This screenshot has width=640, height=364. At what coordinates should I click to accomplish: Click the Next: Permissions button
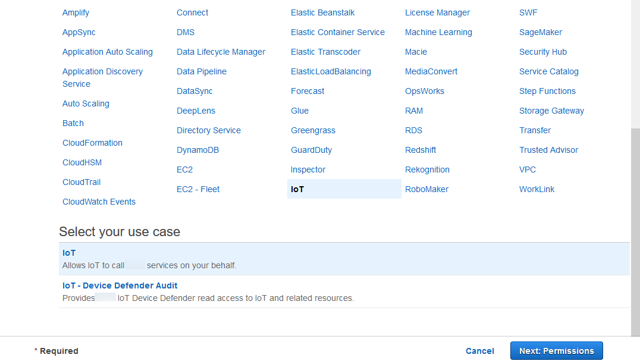[556, 351]
